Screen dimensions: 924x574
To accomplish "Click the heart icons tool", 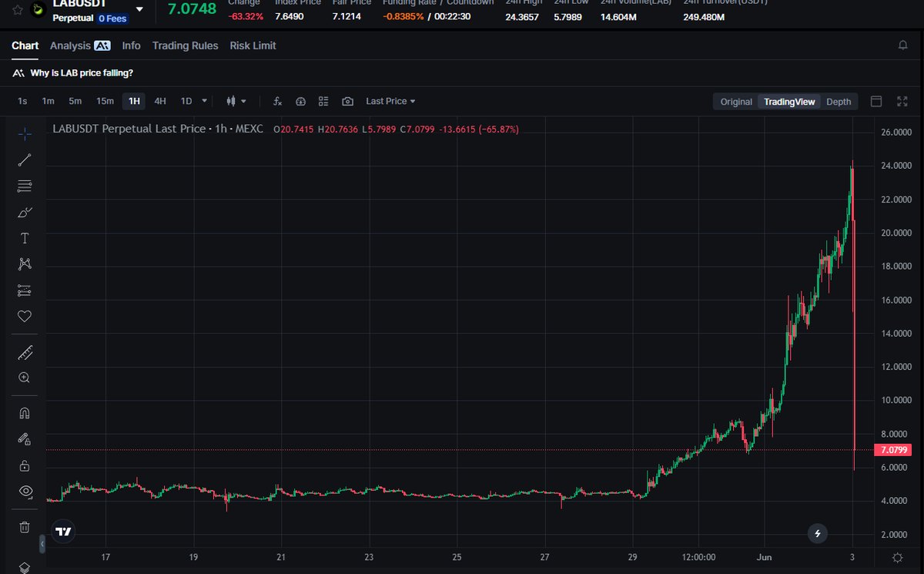I will click(25, 316).
